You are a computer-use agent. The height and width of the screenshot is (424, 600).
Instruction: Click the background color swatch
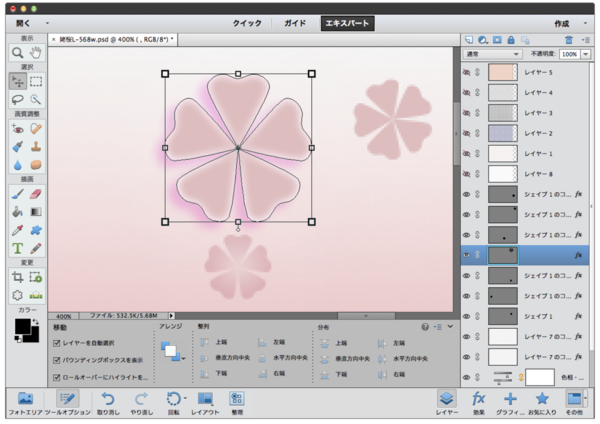pyautogui.click(x=35, y=338)
